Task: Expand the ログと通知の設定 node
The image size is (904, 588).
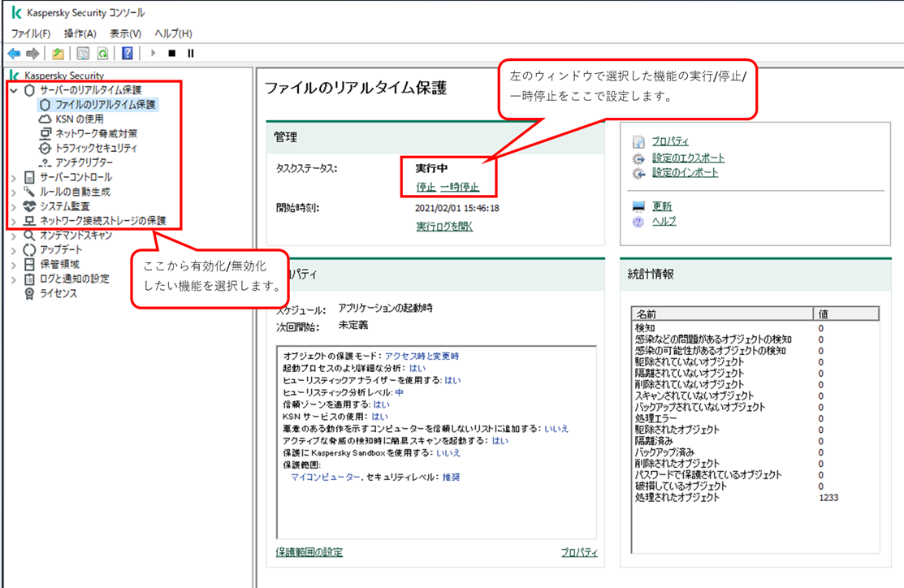Action: [14, 279]
